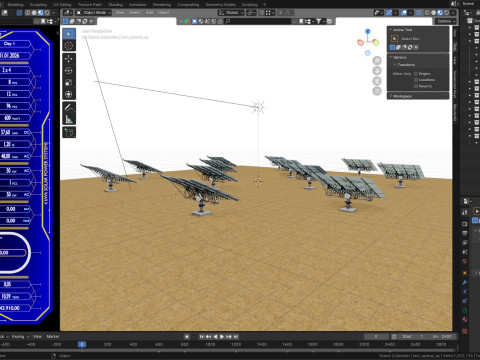Click the search field magnifier icon
This screenshot has height=360, width=480.
(x=228, y=21)
